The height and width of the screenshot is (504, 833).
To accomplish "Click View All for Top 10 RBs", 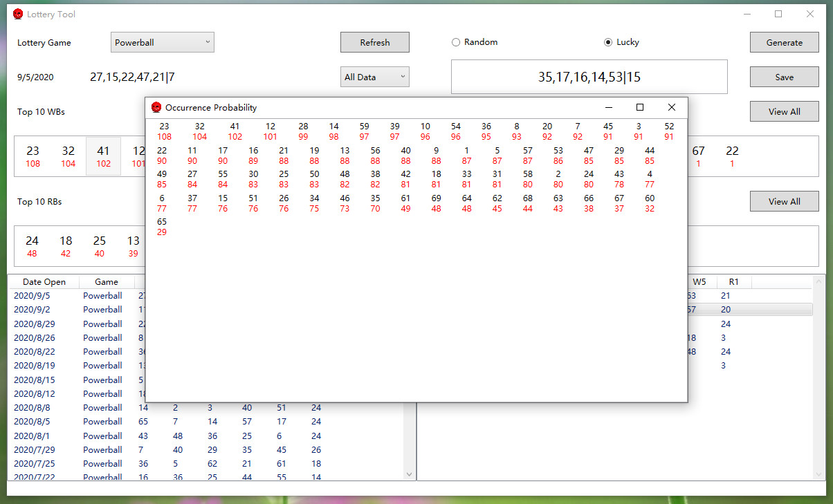I will [x=785, y=201].
